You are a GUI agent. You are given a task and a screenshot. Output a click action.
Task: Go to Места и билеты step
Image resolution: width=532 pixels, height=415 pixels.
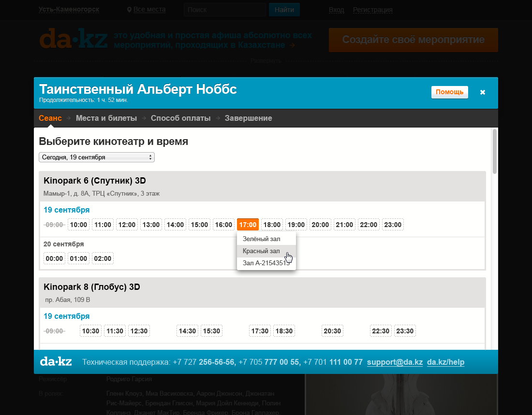tap(106, 118)
